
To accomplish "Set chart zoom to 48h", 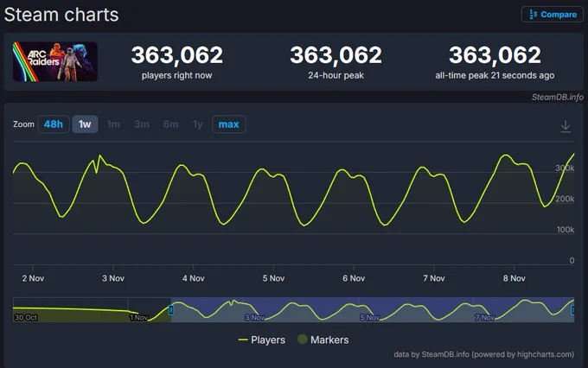I will tap(53, 124).
